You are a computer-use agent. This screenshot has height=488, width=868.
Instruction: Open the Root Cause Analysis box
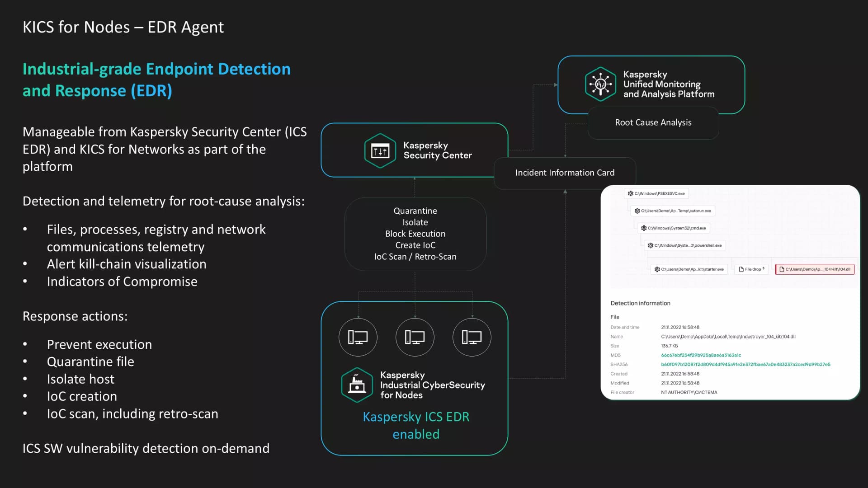pos(653,123)
